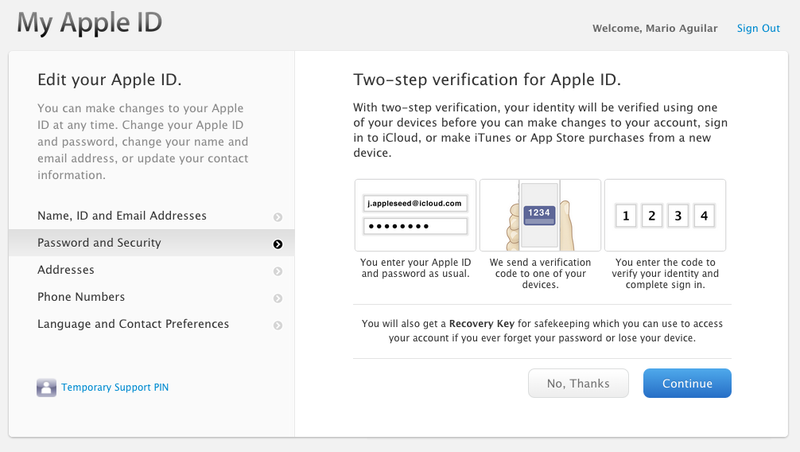Image resolution: width=800 pixels, height=452 pixels.
Task: Select Password and Security section
Action: (x=152, y=243)
